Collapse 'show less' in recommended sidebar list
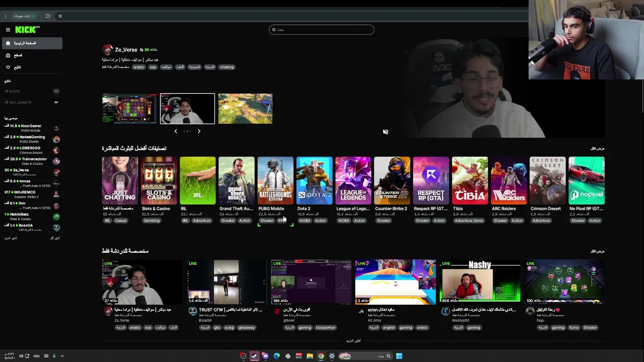This screenshot has width=644, height=362. pos(54,238)
